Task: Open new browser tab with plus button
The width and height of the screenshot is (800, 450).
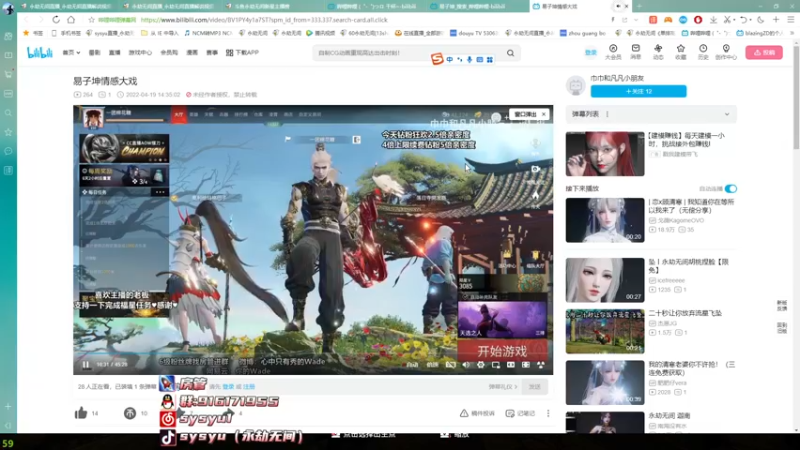Action: coord(639,6)
